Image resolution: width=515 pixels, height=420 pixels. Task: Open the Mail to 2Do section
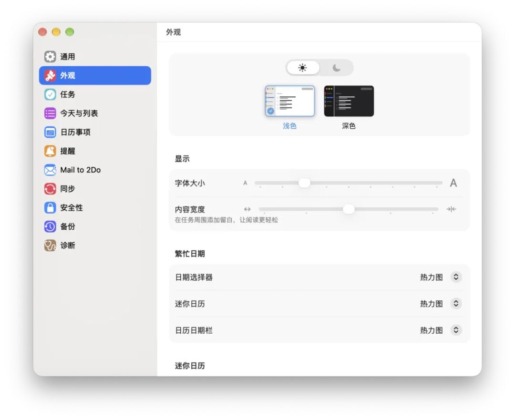tap(95, 170)
